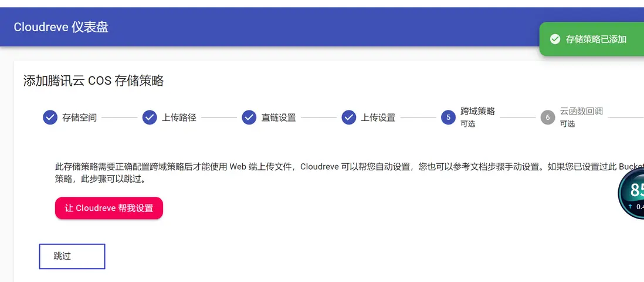Select the 直链设置 step checkmark icon
This screenshot has width=644, height=282.
coord(249,117)
